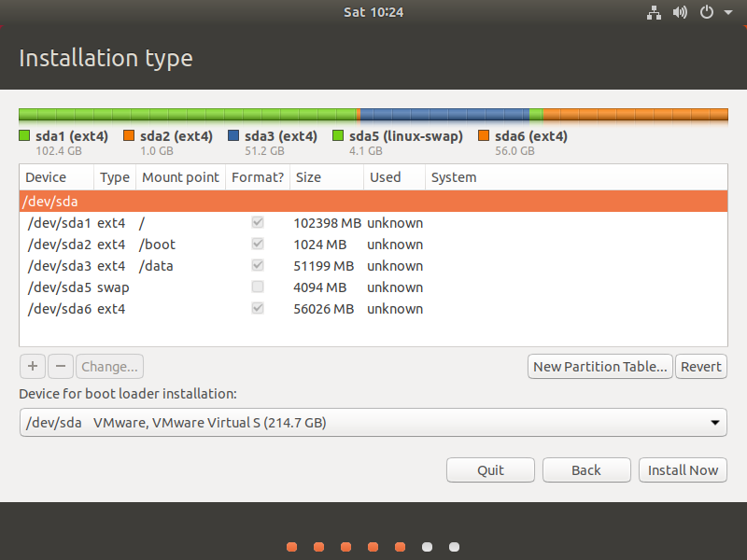Click the network indicator icon

click(654, 12)
